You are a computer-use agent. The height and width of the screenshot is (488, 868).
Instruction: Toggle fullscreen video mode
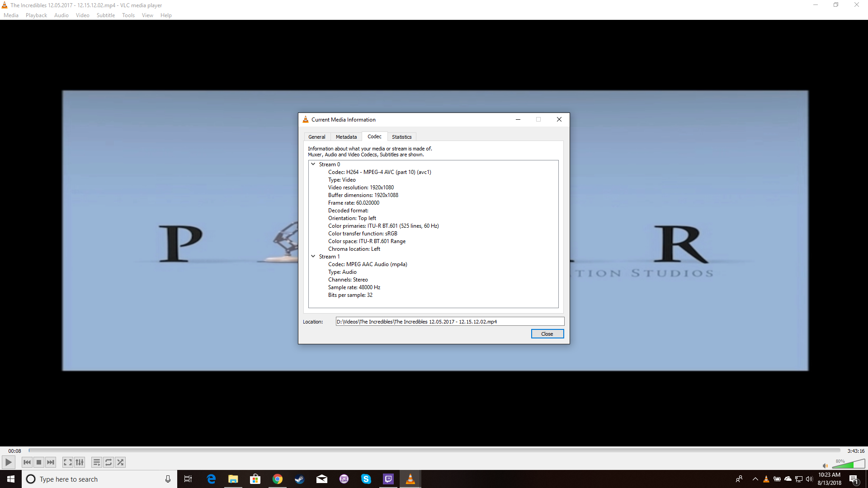(67, 462)
